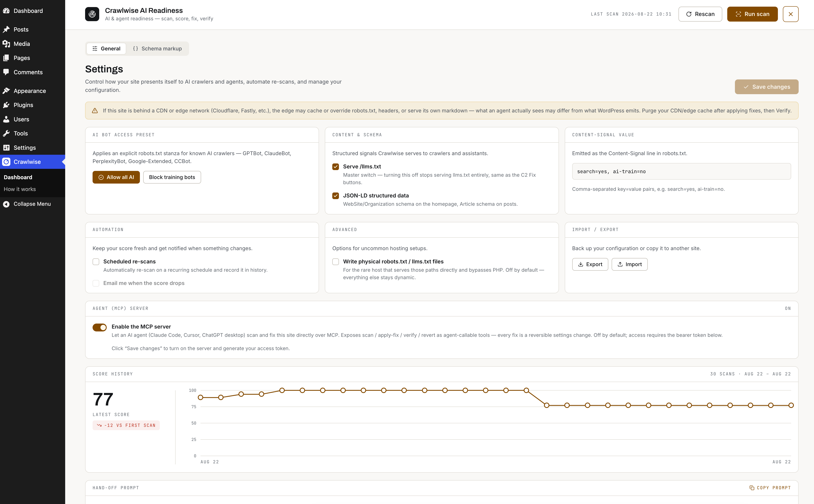Uncheck JSON-LD structured data
This screenshot has height=504, width=814.
(335, 196)
